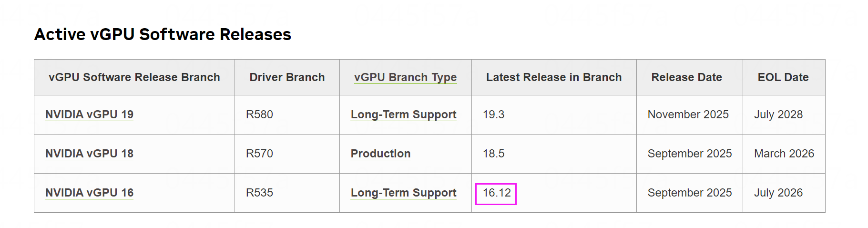Open Long-Term Support link in vGPU 16 row
Screen dimensions: 868x228
tap(403, 193)
